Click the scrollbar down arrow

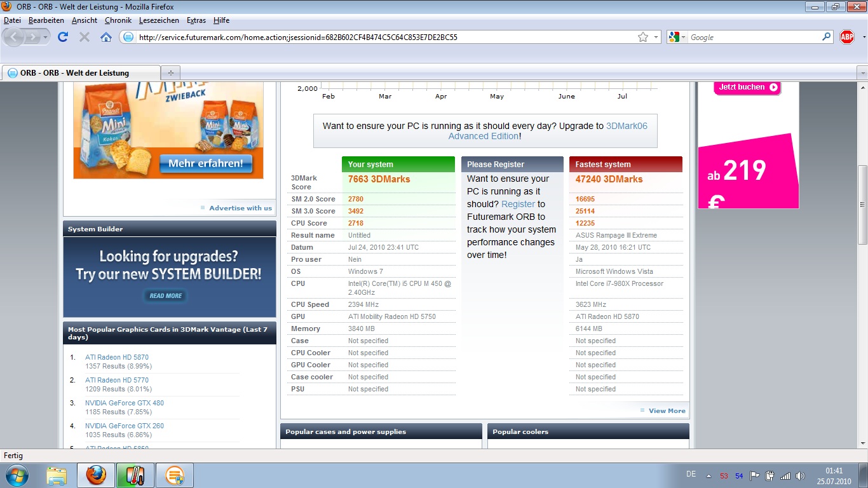[862, 443]
